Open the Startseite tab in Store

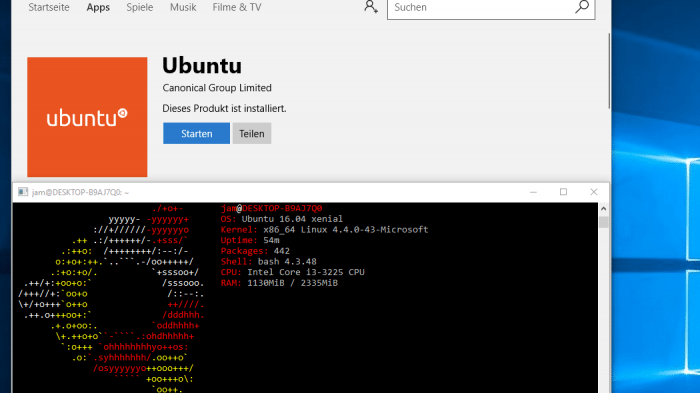click(x=49, y=7)
